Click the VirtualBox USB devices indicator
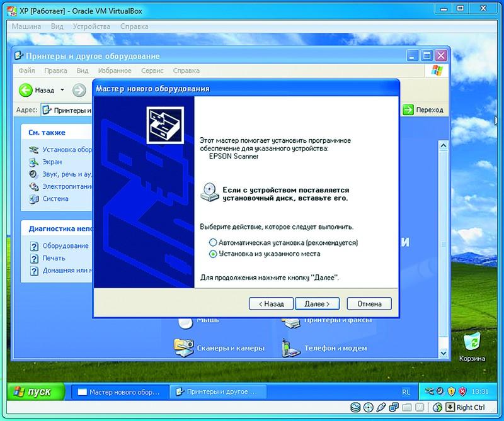The width and height of the screenshot is (504, 421). [381, 408]
